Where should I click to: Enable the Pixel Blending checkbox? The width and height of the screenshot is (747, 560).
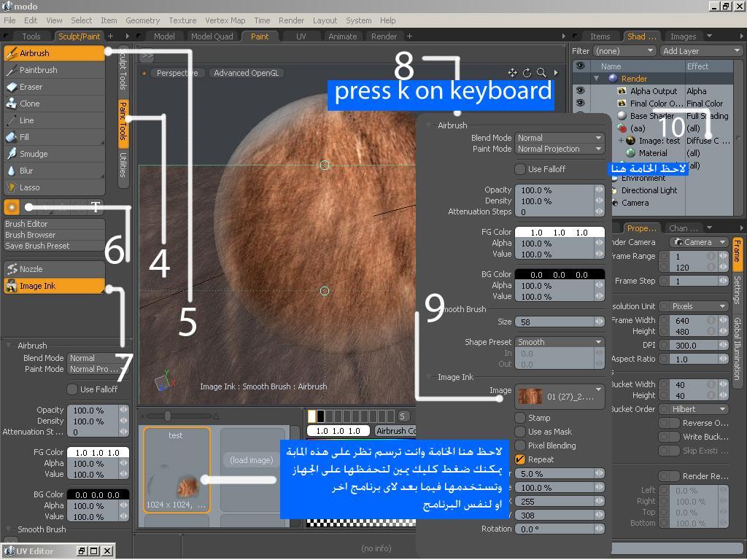(520, 446)
